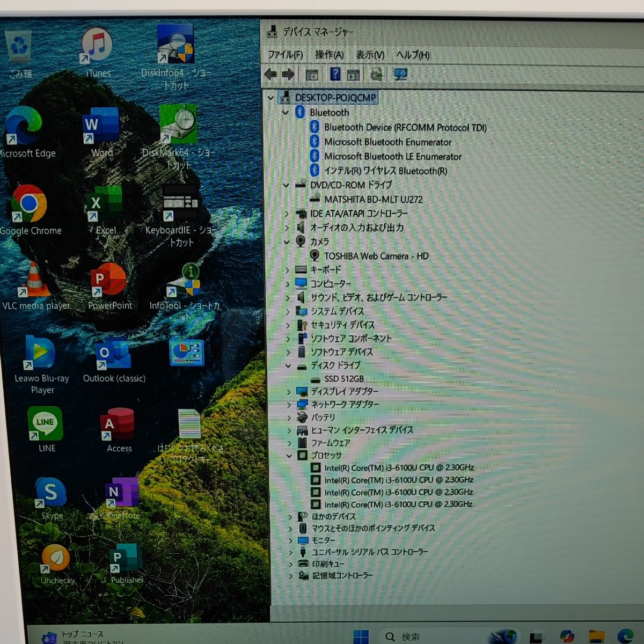This screenshot has height=644, width=644.
Task: Select the DESKTOP-POJQCMP root node
Action: [335, 98]
